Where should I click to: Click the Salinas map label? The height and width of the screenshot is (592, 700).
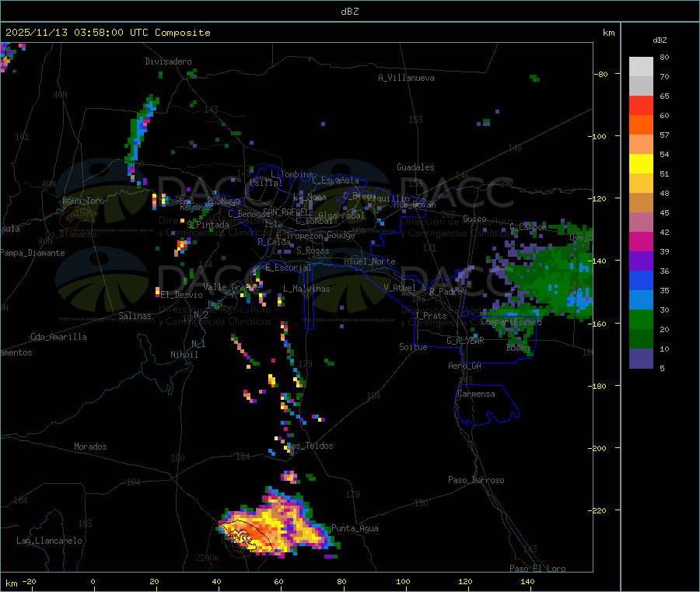[x=135, y=316]
